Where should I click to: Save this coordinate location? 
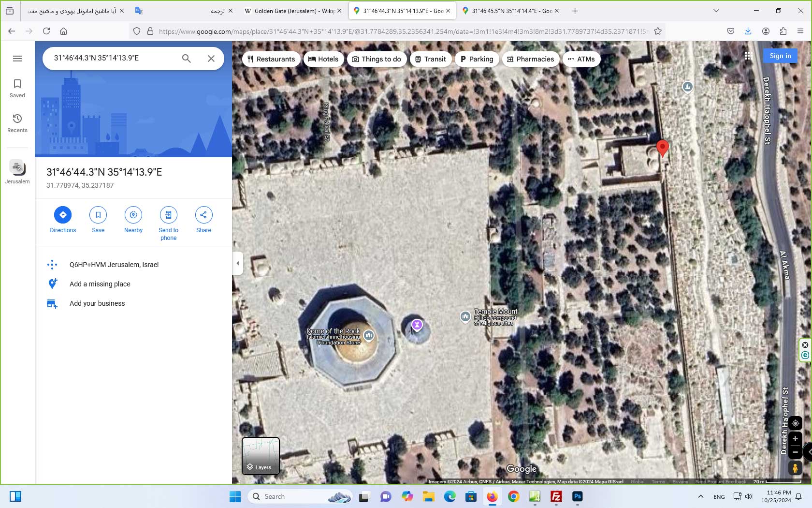98,220
